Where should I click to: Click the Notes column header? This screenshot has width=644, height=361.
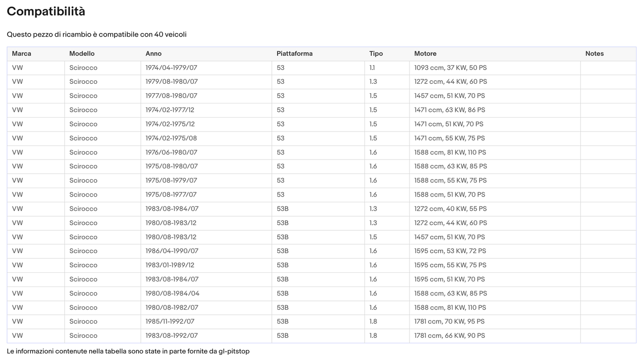click(595, 53)
